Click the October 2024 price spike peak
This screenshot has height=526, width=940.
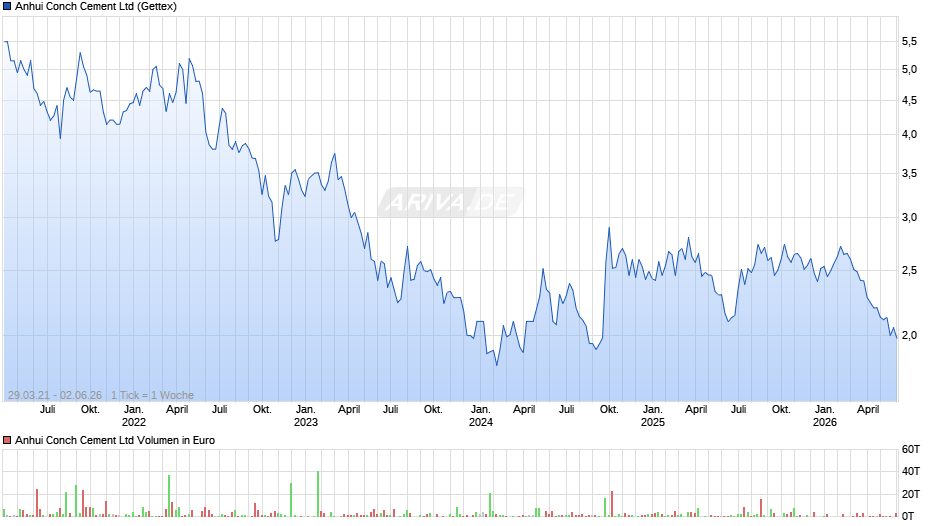(x=609, y=228)
